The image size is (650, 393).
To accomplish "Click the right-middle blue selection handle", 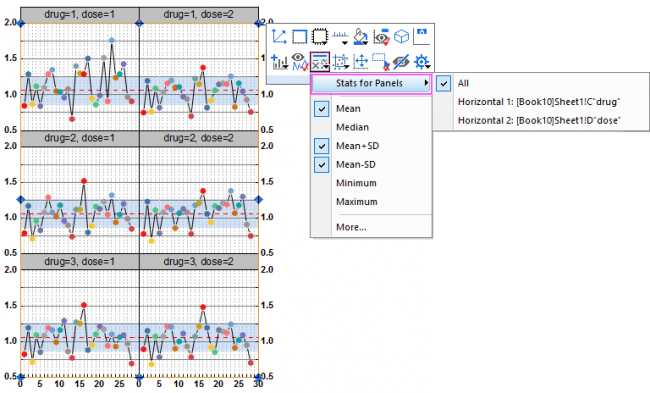I will click(x=258, y=200).
